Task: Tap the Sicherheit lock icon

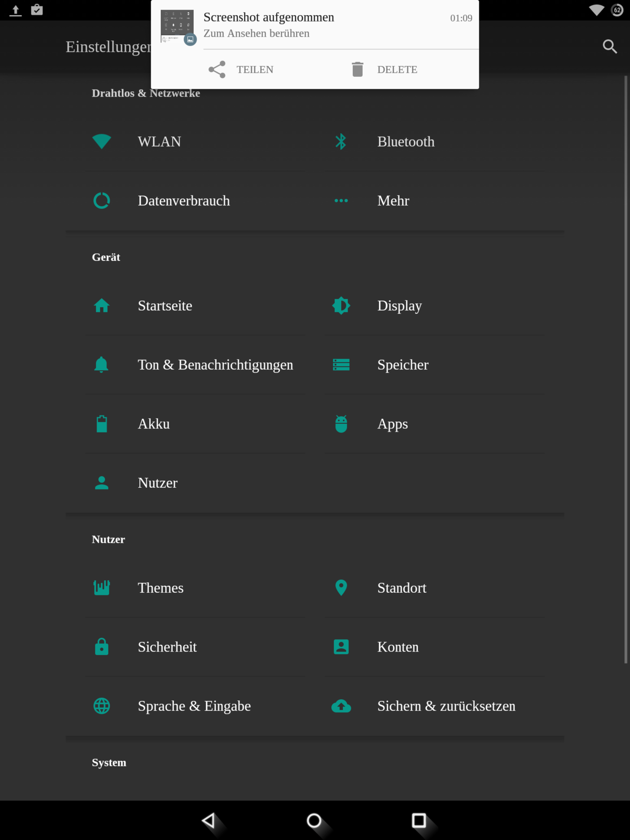Action: coord(101,647)
